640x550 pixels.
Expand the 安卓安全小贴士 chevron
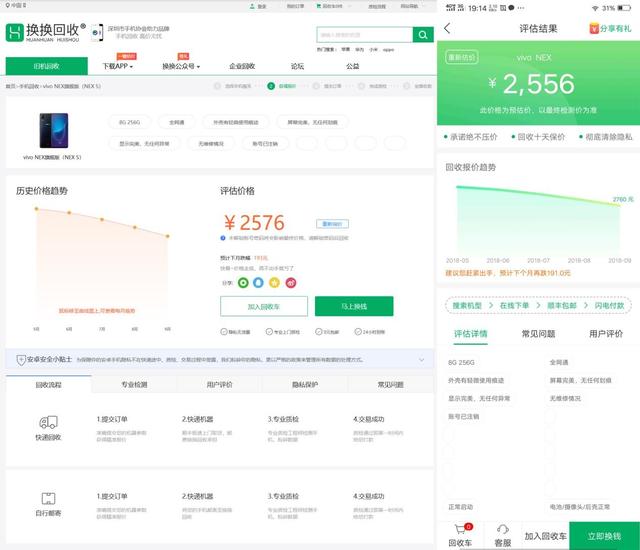coord(422,360)
